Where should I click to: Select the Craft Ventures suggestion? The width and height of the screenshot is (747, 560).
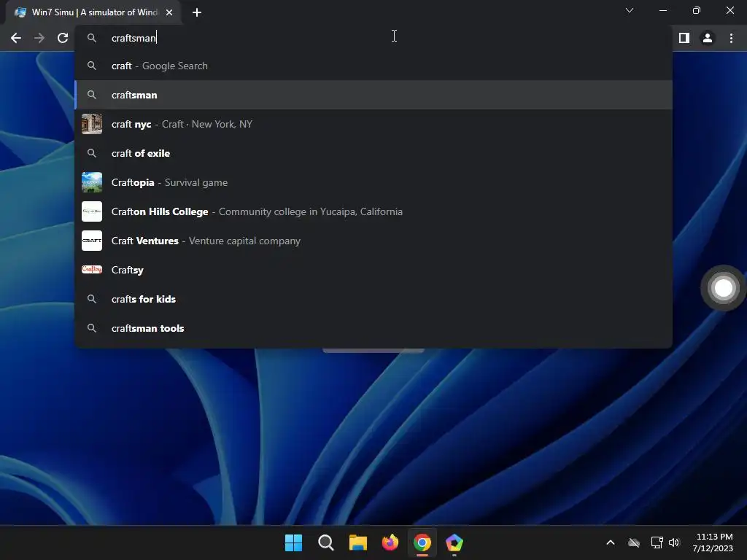click(373, 241)
